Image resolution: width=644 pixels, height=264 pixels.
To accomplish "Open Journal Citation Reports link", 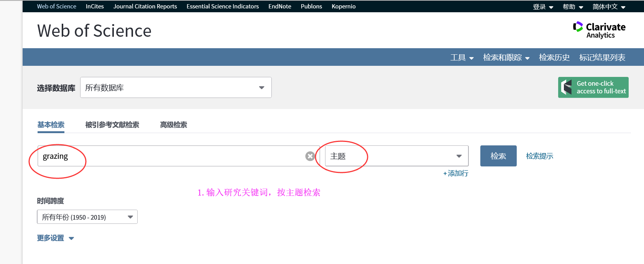I will coord(145,7).
